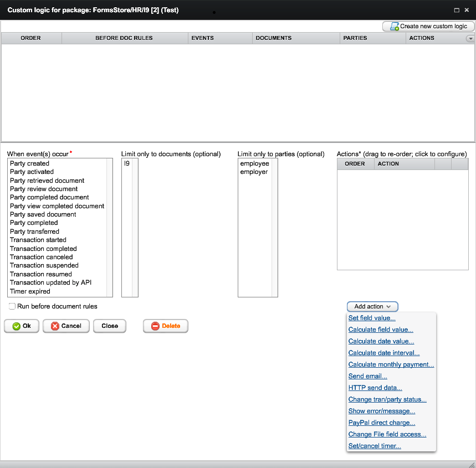Viewport: 476px width, 468px height.
Task: Select employee in parties list
Action: tap(254, 163)
